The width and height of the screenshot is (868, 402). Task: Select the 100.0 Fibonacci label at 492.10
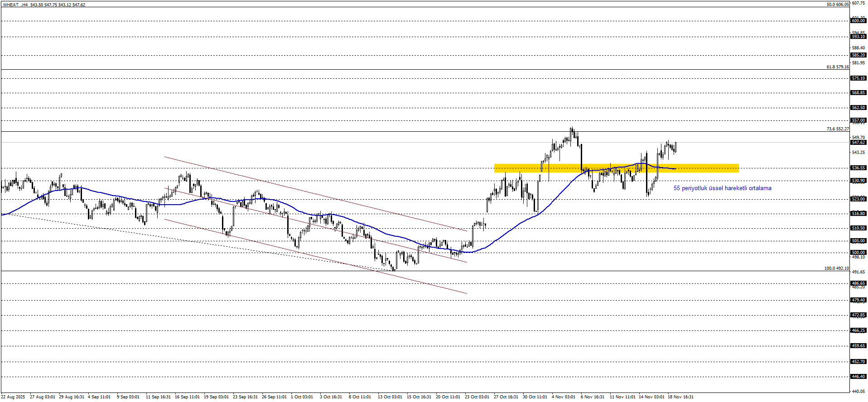coord(836,268)
